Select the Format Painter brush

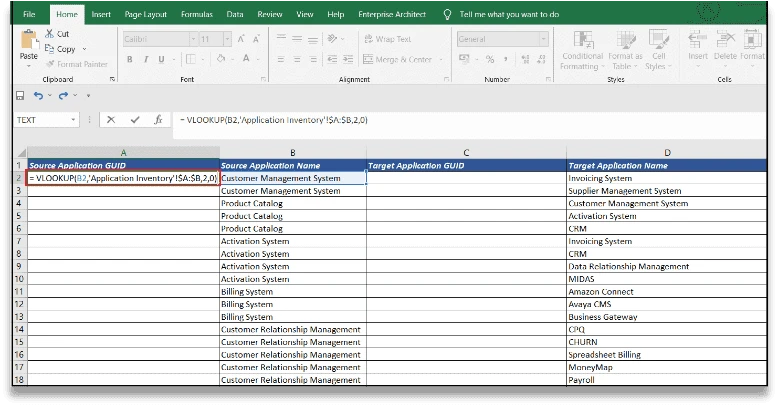tap(50, 64)
